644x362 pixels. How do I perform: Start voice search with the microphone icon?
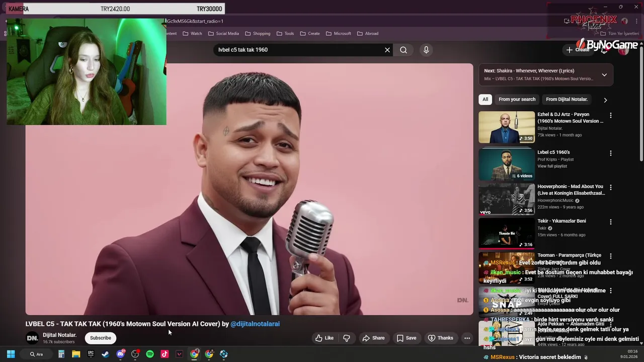click(426, 50)
